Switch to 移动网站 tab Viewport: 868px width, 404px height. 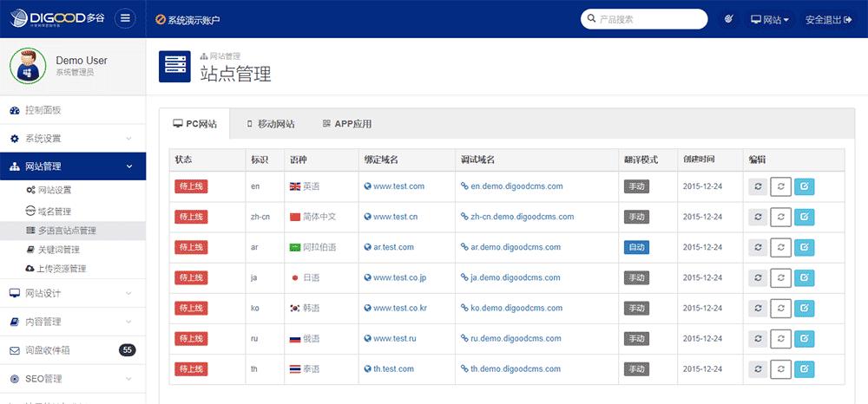point(271,124)
